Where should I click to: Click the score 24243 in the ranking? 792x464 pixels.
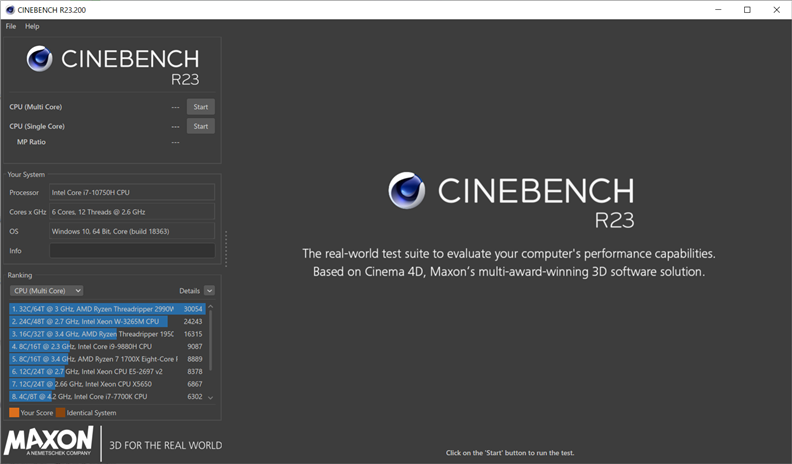[x=193, y=321]
